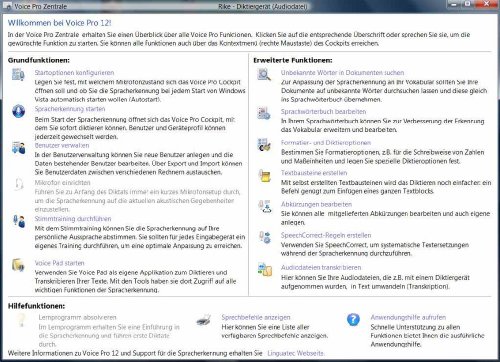Maximize the Voice Pro Zentrale window

(x=468, y=4)
